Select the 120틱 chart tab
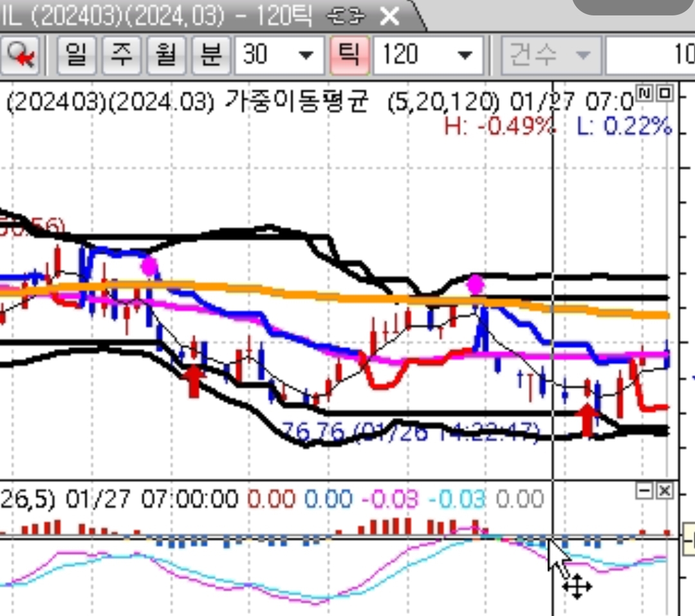The width and height of the screenshot is (695, 616). [161, 16]
